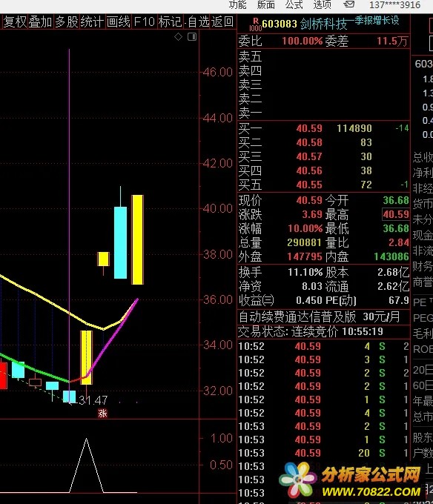This screenshot has width=433, height=504.
Task: Click 交易状态 连续竞价 status line
Action: pos(311,332)
